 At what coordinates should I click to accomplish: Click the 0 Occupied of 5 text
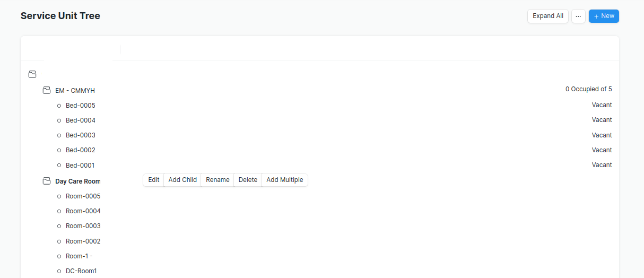click(x=589, y=89)
